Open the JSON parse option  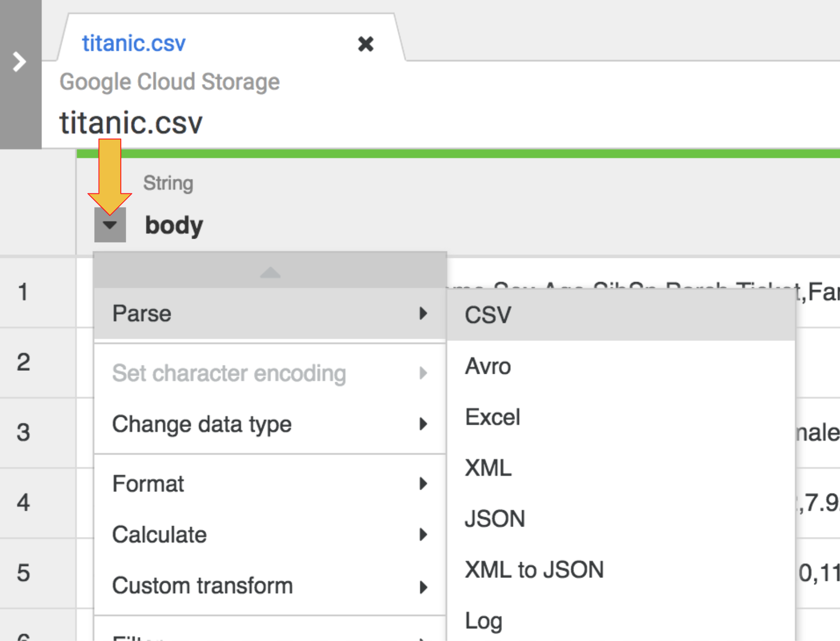coord(495,519)
